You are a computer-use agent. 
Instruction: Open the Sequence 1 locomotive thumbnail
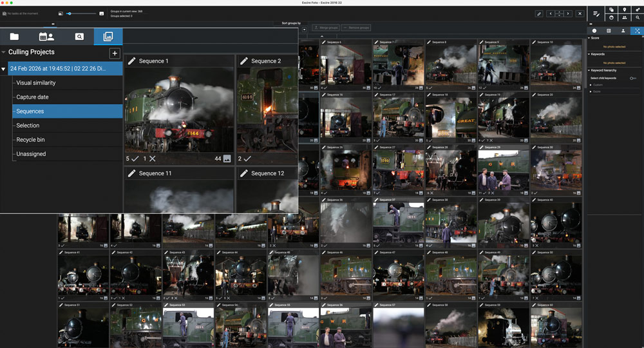(x=180, y=110)
